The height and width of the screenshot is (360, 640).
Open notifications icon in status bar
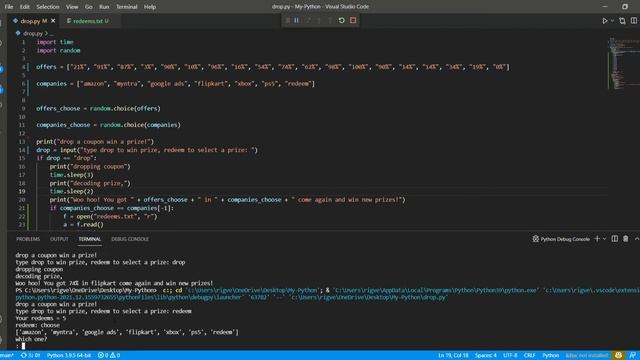pyautogui.click(x=633, y=356)
